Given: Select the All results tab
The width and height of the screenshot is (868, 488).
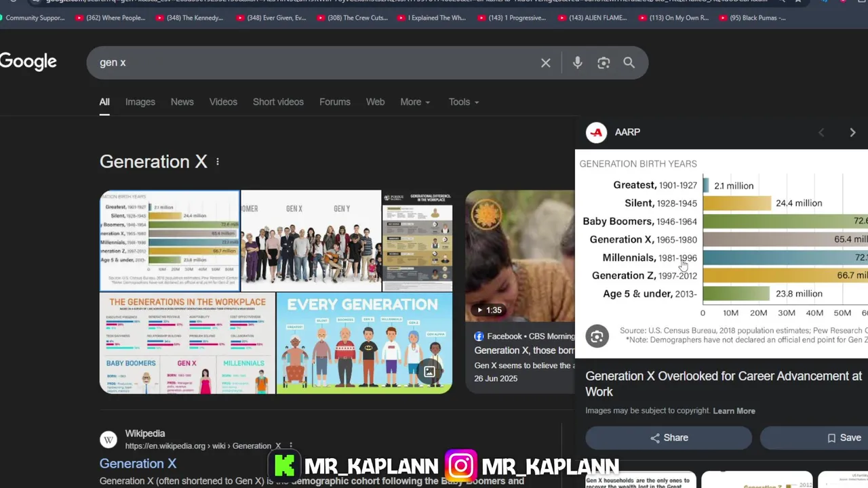Looking at the screenshot, I should 104,102.
